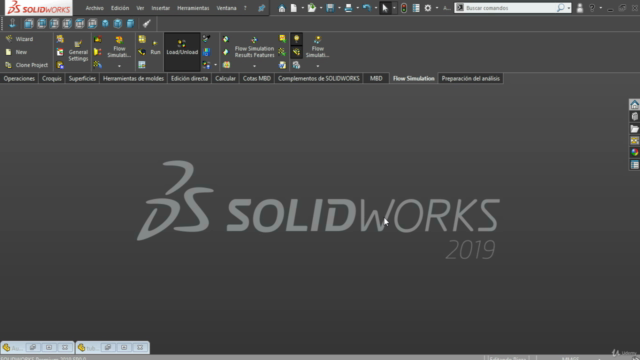Switch to the Superficies tab
Screen dimensions: 640x360
coord(82,78)
